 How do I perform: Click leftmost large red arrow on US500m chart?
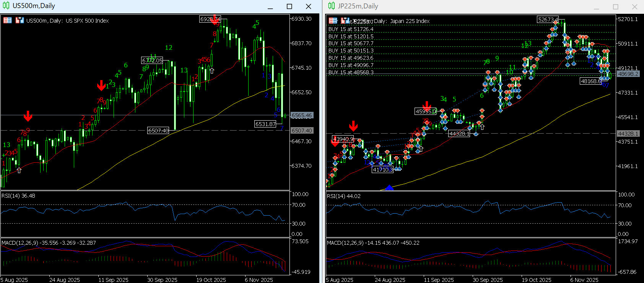point(28,116)
